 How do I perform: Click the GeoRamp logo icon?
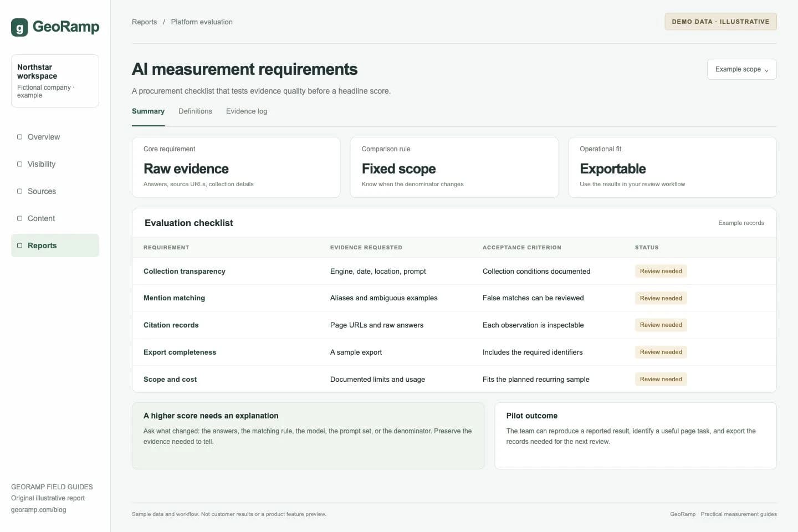click(19, 27)
